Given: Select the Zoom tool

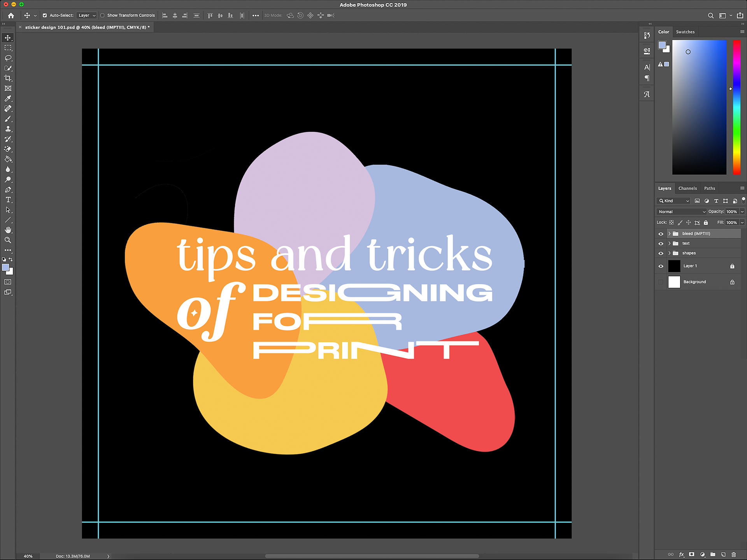Looking at the screenshot, I should tap(8, 240).
